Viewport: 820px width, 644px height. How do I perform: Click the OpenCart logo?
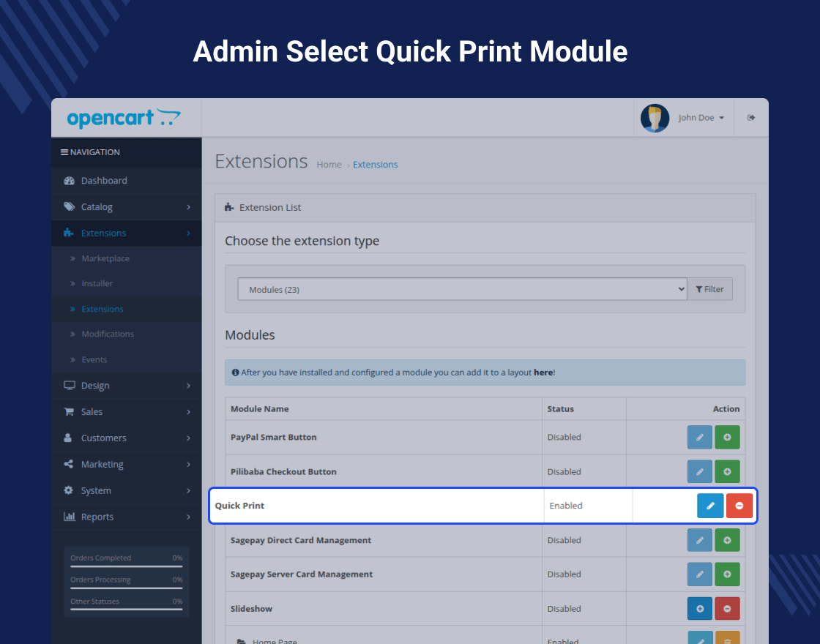[123, 119]
